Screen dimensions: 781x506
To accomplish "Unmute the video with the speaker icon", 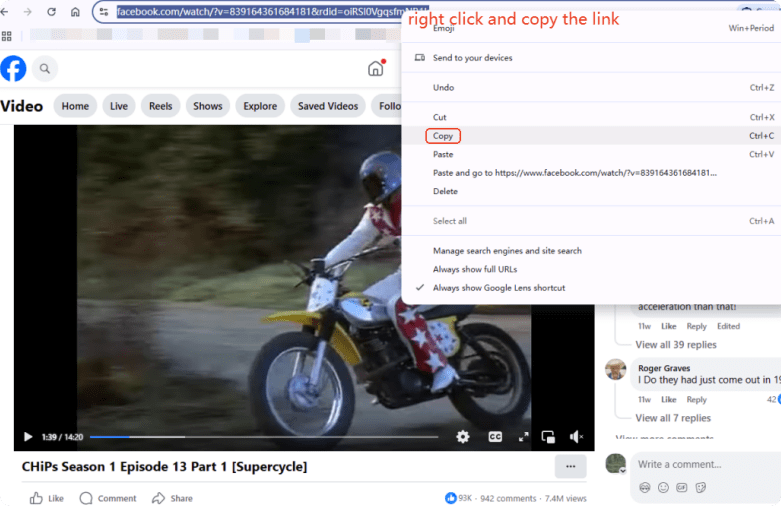I will (x=576, y=437).
